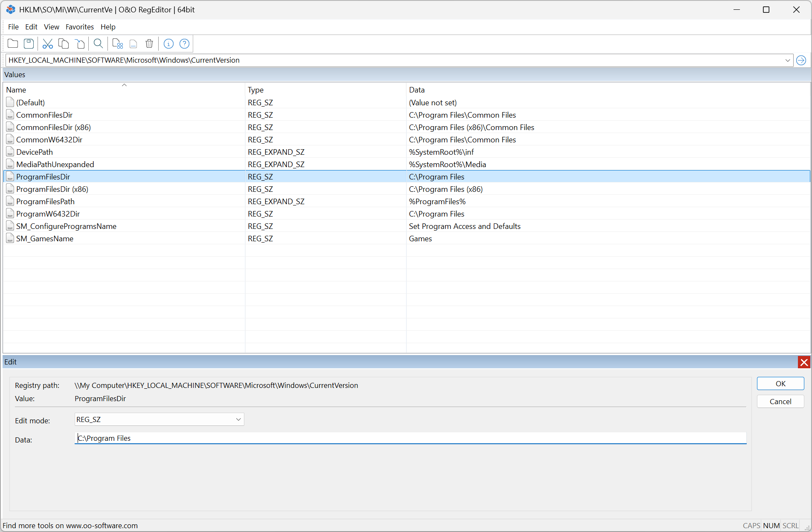Screen dimensions: 812x532
Task: Click the Values panel header
Action: pyautogui.click(x=406, y=75)
